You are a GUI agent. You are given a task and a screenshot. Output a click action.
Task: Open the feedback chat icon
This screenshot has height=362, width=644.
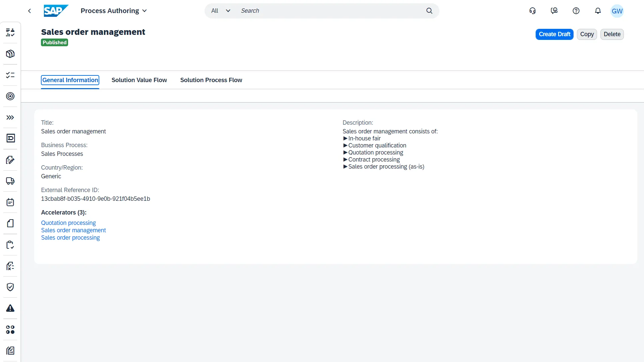pos(554,11)
